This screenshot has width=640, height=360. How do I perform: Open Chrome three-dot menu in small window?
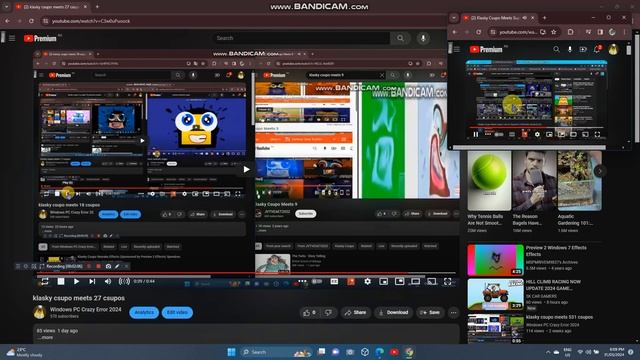click(x=625, y=32)
